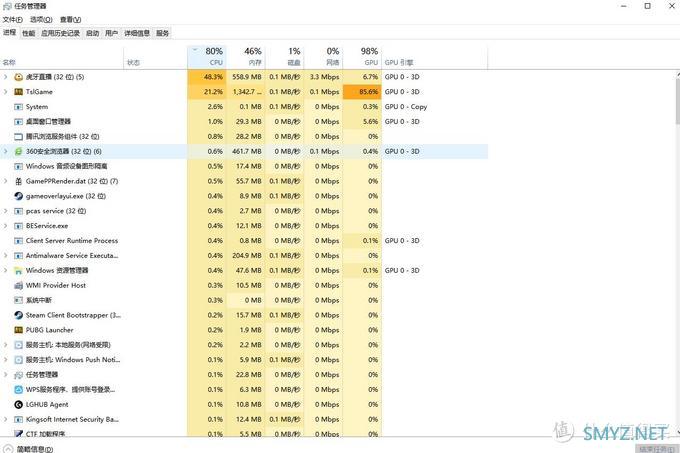This screenshot has width=680, height=453.
Task: Click the PUBG Launcher icon
Action: 18,330
